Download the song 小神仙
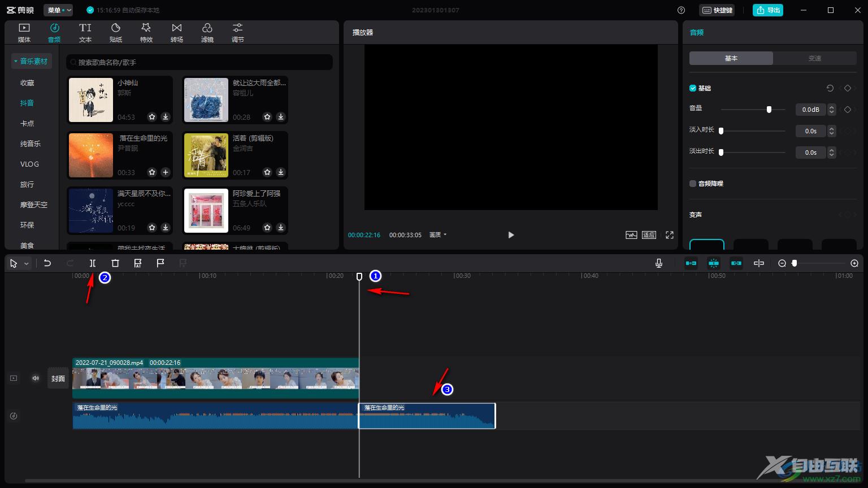Screen dimensions: 868x488 pyautogui.click(x=166, y=117)
